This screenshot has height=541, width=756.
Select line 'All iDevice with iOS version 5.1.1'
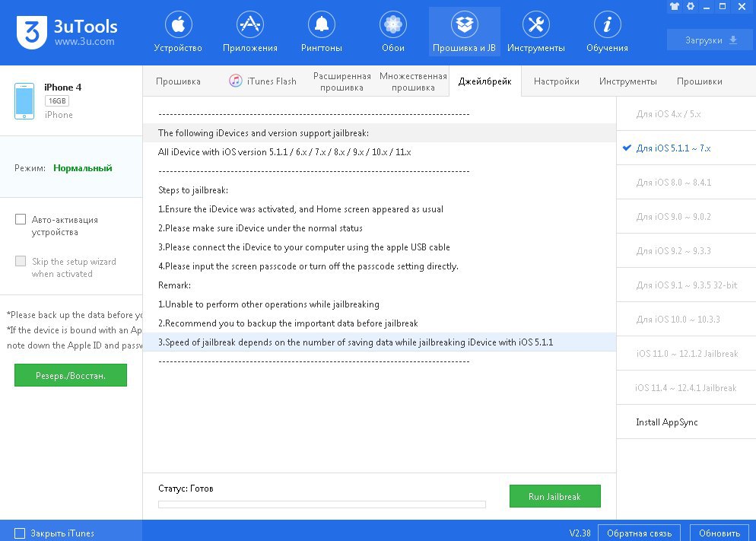tap(379, 152)
